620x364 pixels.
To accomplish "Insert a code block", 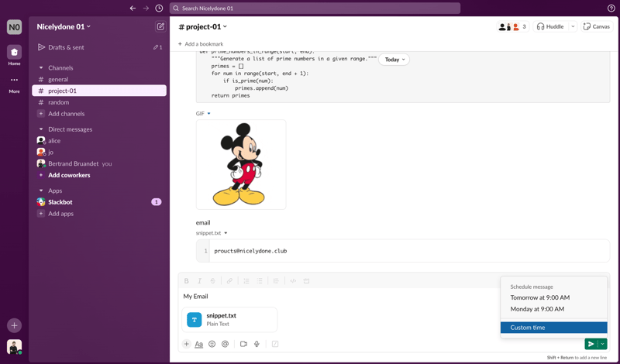I will click(x=306, y=281).
